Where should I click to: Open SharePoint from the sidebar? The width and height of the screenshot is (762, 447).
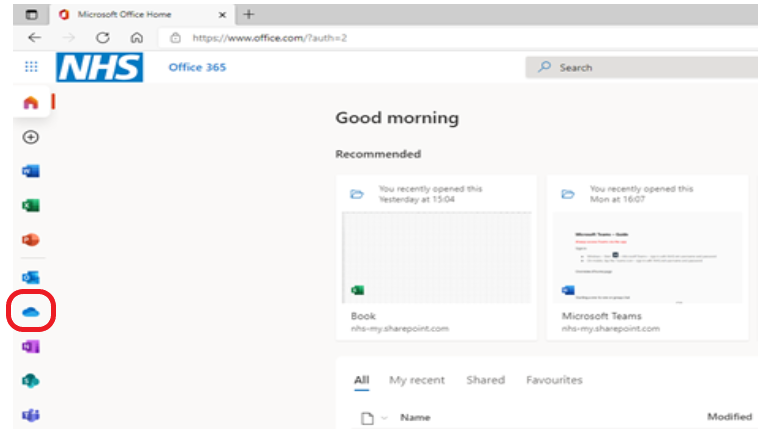(30, 380)
